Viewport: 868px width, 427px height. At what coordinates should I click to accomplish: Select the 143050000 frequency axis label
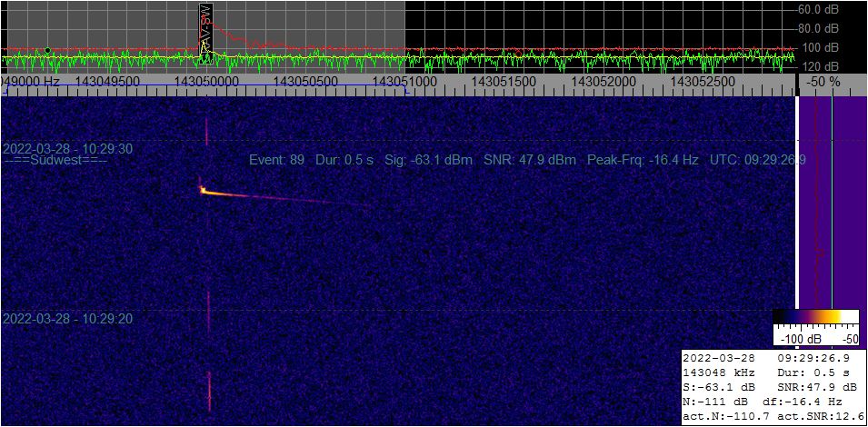pos(206,81)
